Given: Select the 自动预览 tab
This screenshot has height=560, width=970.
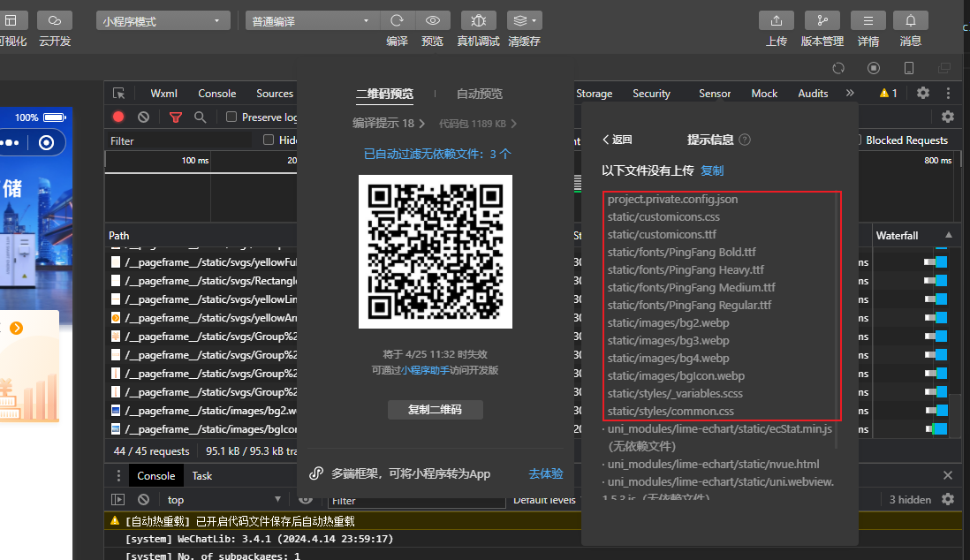Looking at the screenshot, I should tap(480, 94).
